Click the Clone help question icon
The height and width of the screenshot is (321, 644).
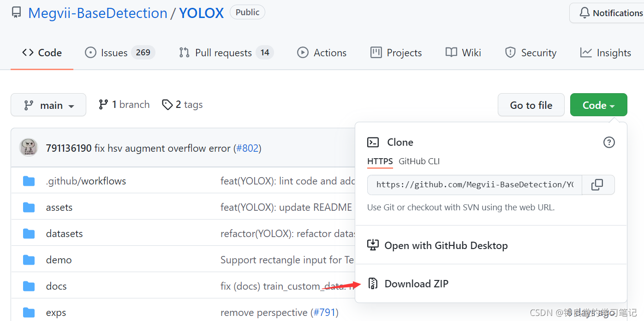tap(609, 142)
